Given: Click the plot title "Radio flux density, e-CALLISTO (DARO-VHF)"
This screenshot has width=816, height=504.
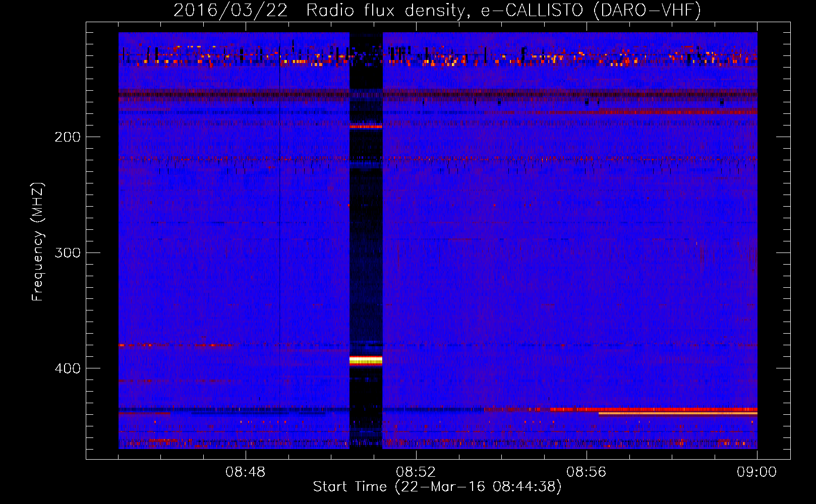Looking at the screenshot, I should 503,10.
